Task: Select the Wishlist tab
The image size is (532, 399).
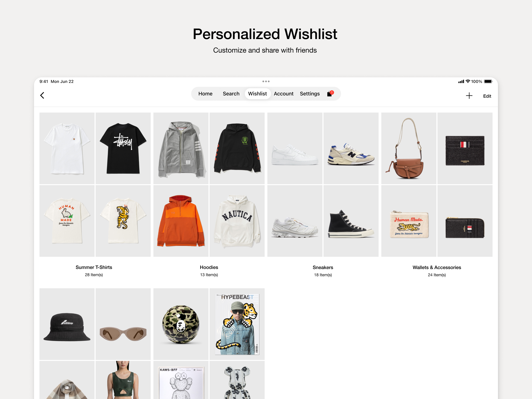Action: [257, 94]
